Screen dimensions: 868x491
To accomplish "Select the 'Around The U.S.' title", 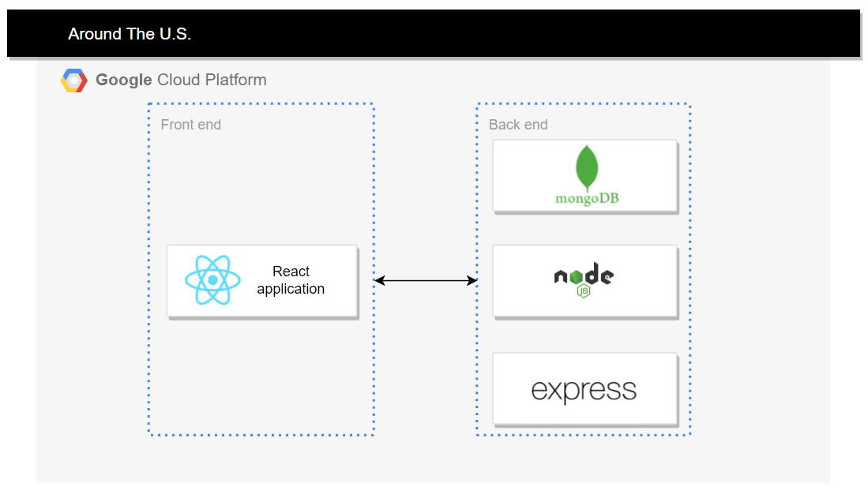I will click(x=130, y=34).
